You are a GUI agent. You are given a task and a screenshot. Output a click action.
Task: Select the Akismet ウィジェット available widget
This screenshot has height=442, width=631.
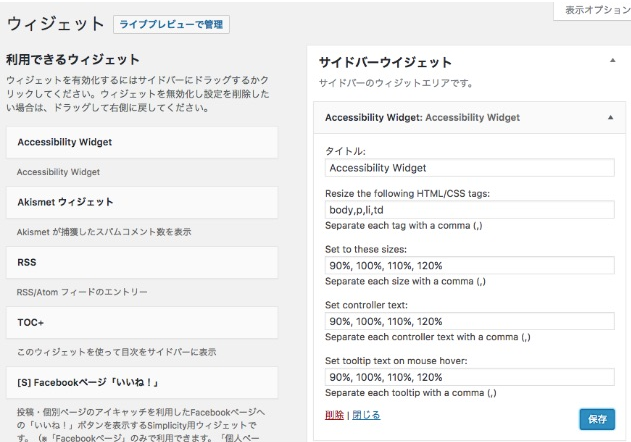pos(142,202)
